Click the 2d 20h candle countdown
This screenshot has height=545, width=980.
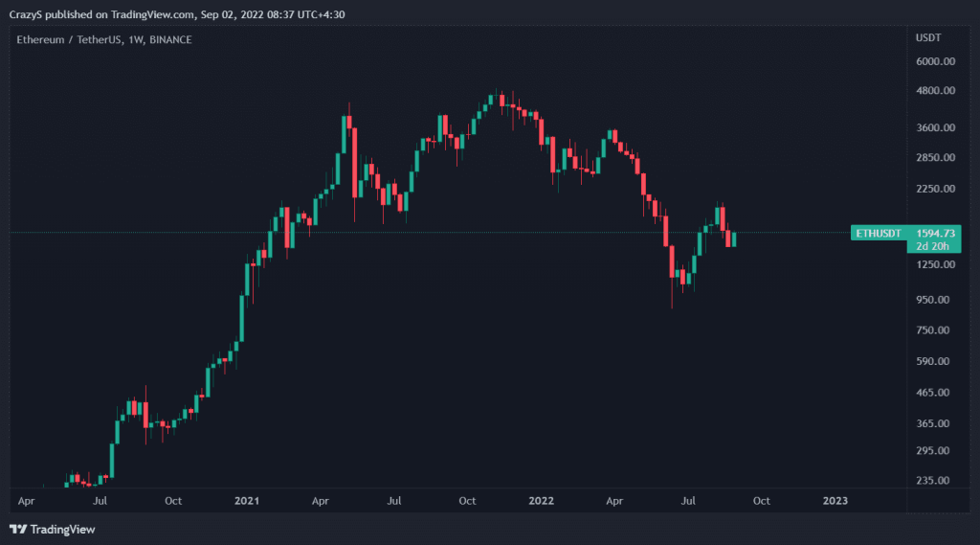pos(932,246)
